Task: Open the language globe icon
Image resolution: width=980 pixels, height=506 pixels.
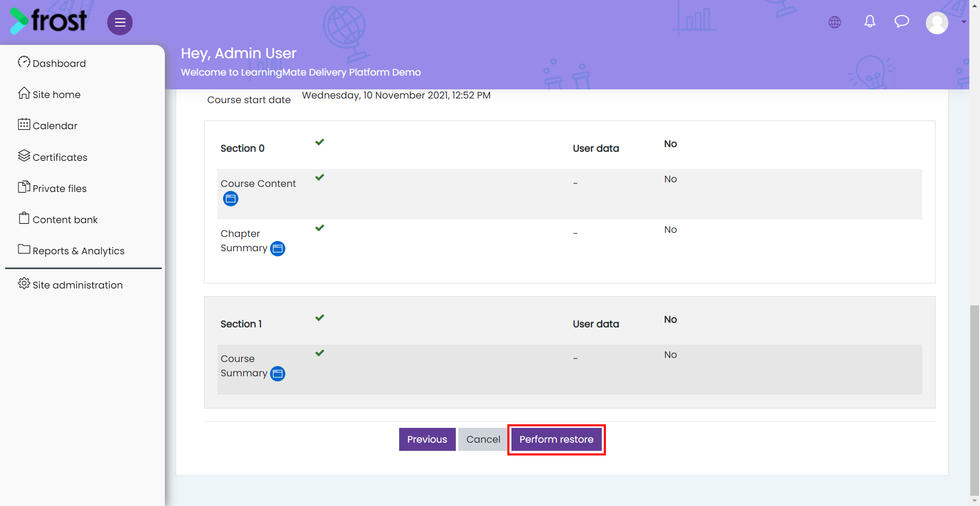Action: pyautogui.click(x=835, y=22)
